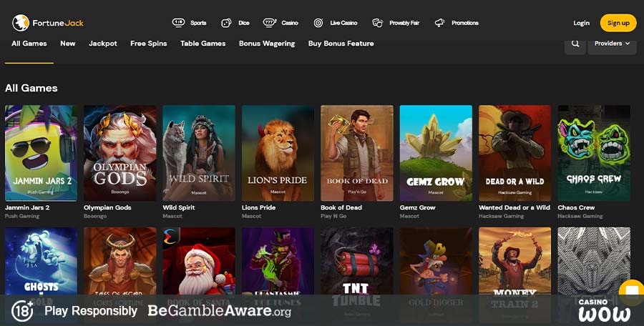Open the Money Train 2 game thumbnail
644x326 pixels.
[x=515, y=275]
